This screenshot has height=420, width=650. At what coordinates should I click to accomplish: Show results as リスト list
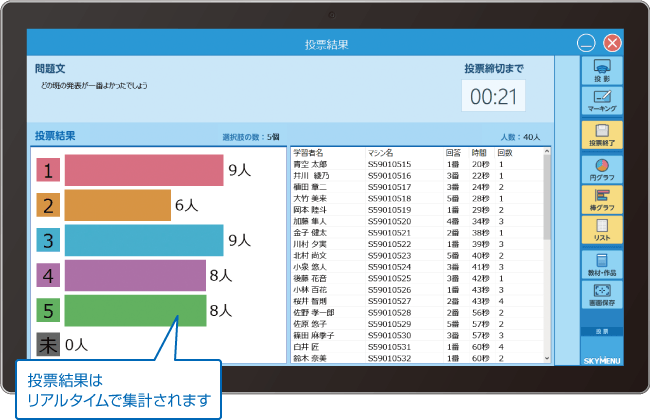(602, 229)
